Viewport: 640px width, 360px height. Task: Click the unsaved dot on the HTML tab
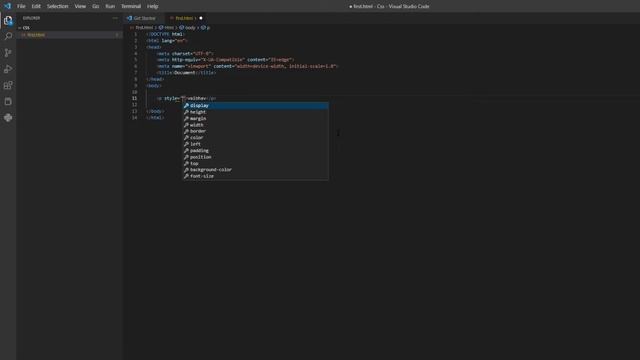pyautogui.click(x=201, y=18)
